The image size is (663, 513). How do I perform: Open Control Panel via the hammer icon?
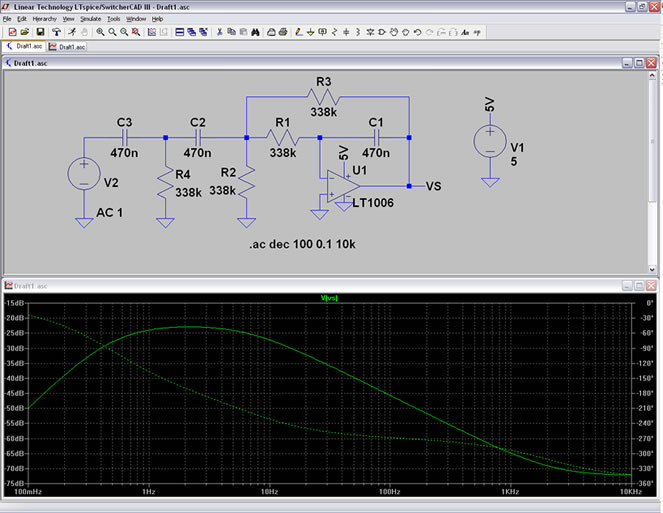point(57,32)
